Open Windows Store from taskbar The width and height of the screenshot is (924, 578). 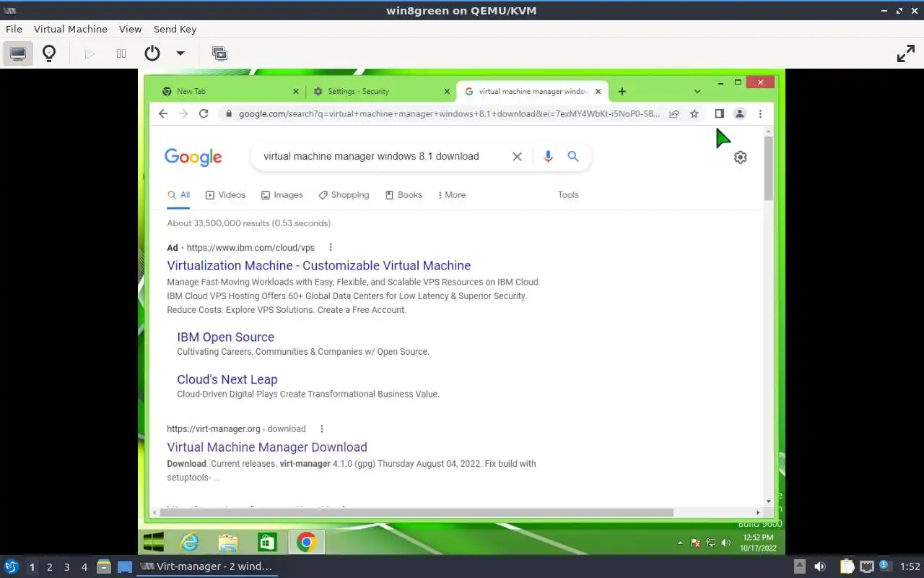point(267,542)
